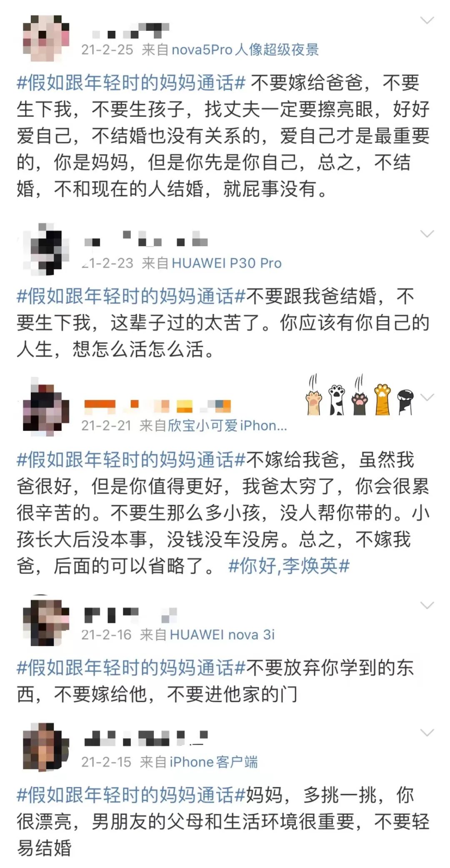This screenshot has width=450, height=868.
Task: Open the profile picture on the 21-2-21 post
Action: point(46,407)
